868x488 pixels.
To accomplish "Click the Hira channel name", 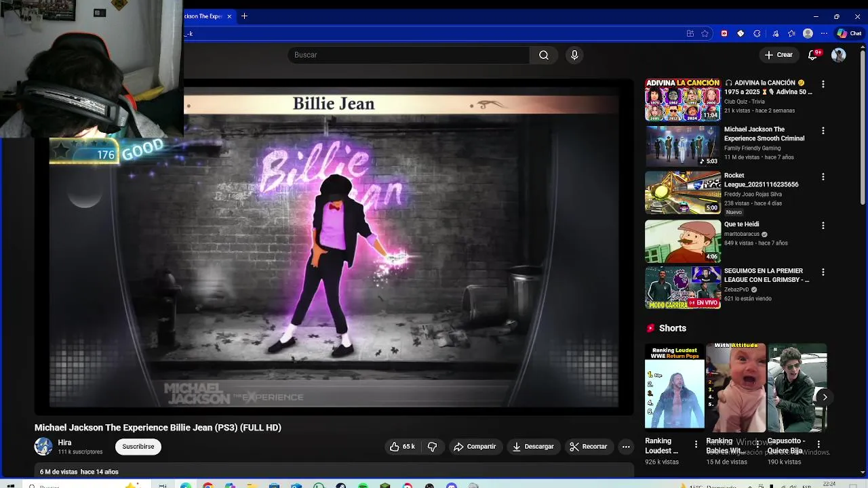I will [64, 443].
